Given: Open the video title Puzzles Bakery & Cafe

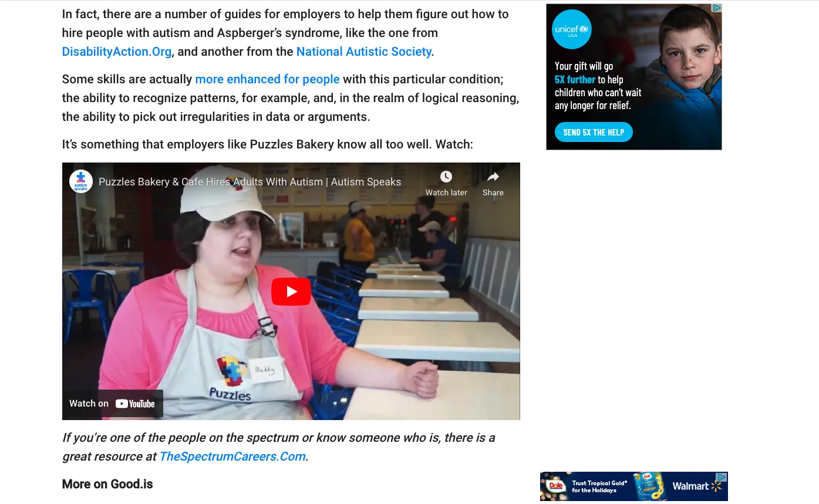Looking at the screenshot, I should click(250, 182).
